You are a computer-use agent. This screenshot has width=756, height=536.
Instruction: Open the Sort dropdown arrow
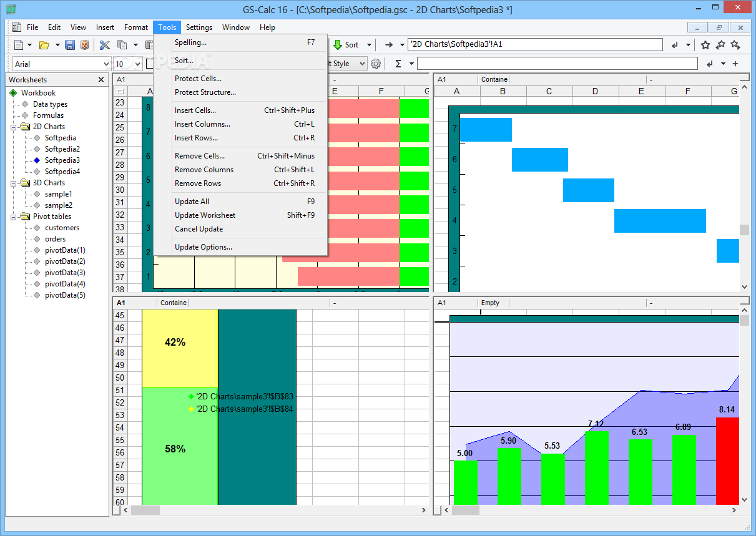[369, 45]
